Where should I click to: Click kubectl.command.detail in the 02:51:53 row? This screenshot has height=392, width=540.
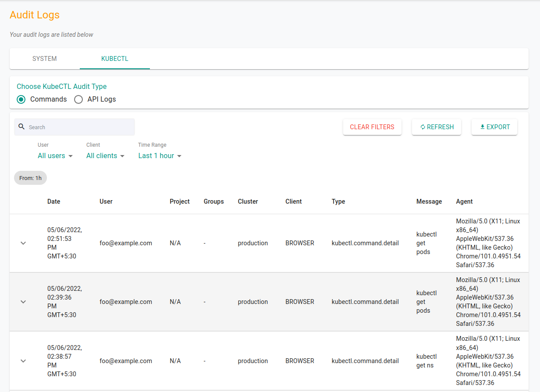tap(365, 243)
